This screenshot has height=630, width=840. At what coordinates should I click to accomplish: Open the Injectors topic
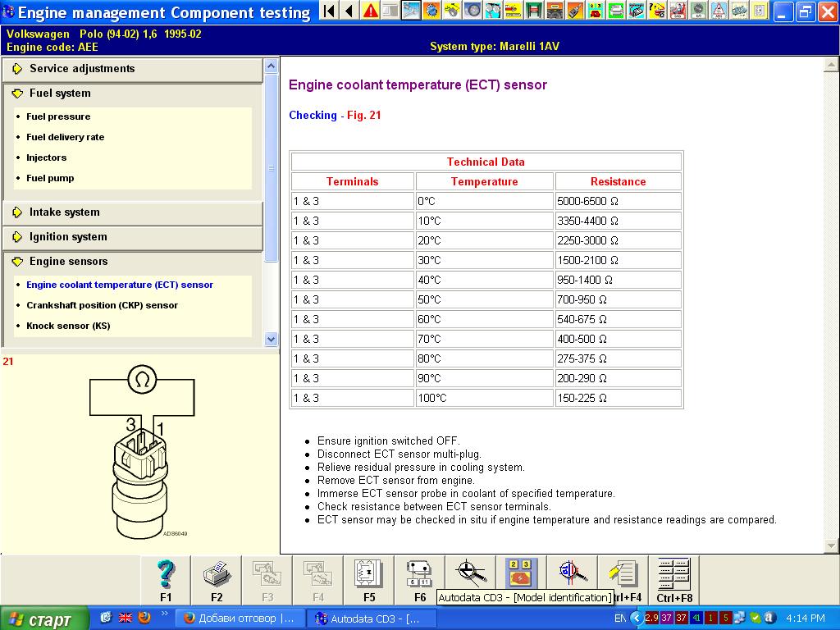tap(47, 157)
